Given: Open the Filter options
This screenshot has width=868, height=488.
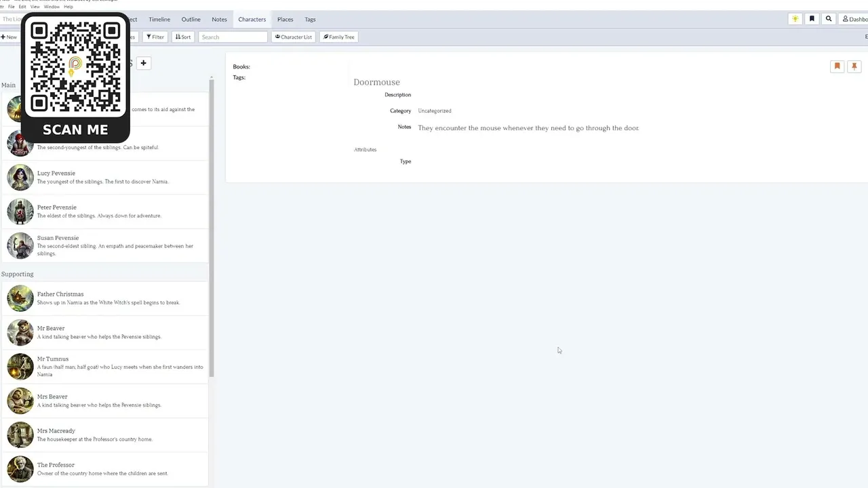Looking at the screenshot, I should point(155,37).
